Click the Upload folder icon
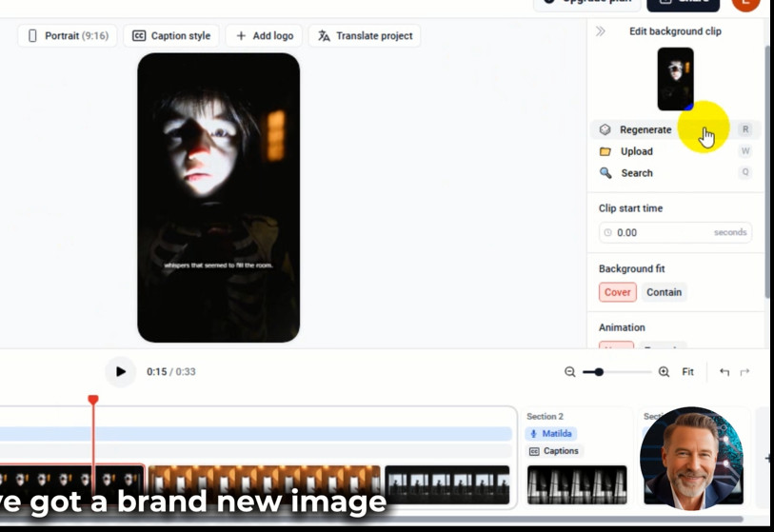This screenshot has width=774, height=532. [x=605, y=151]
